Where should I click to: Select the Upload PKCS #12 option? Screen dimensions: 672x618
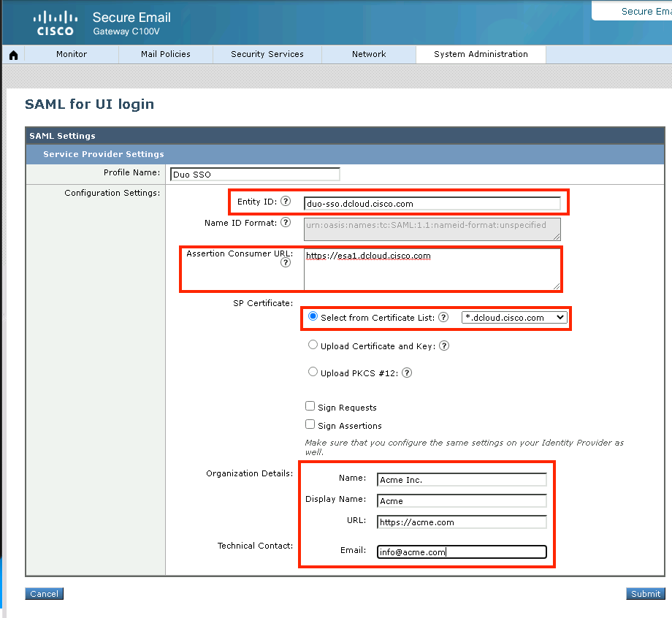point(313,372)
